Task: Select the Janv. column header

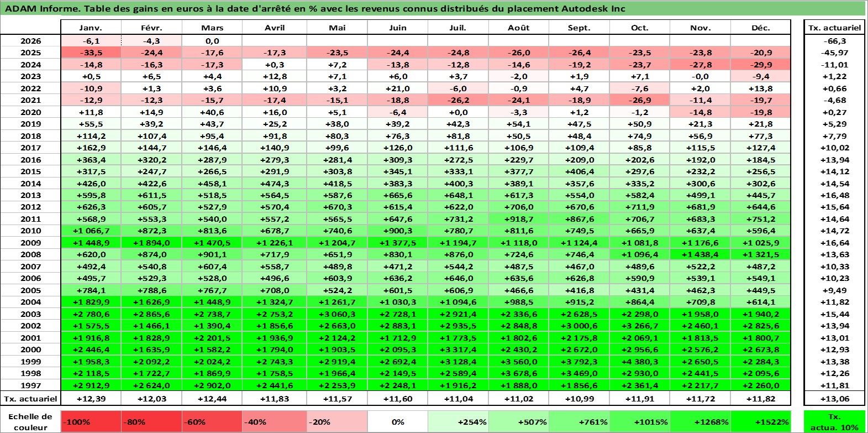Action: coord(91,28)
